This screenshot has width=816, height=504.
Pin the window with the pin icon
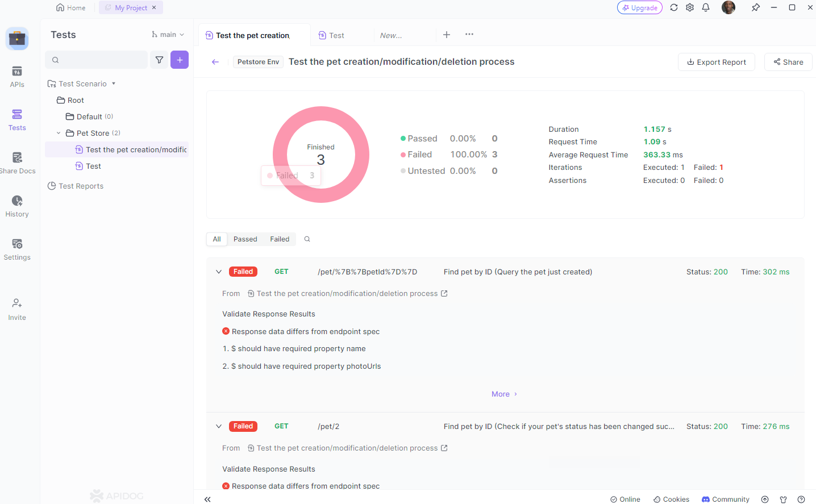[x=756, y=7]
